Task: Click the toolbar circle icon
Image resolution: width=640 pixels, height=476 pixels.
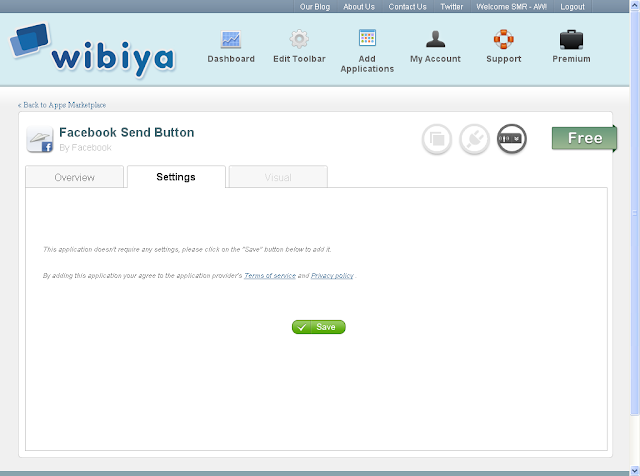Action: pyautogui.click(x=512, y=139)
